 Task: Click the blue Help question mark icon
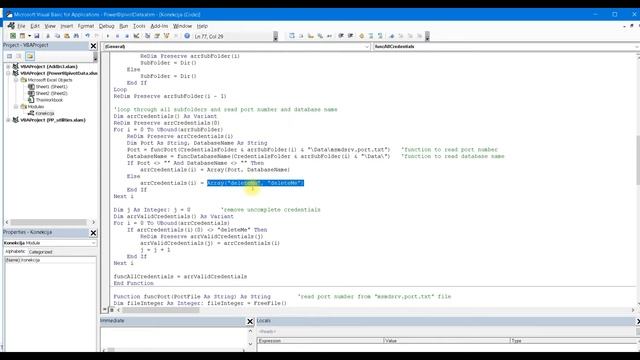coord(187,36)
